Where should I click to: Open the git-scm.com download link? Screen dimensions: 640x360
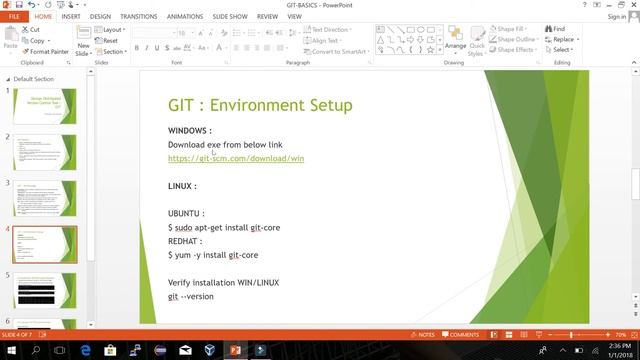[236, 158]
